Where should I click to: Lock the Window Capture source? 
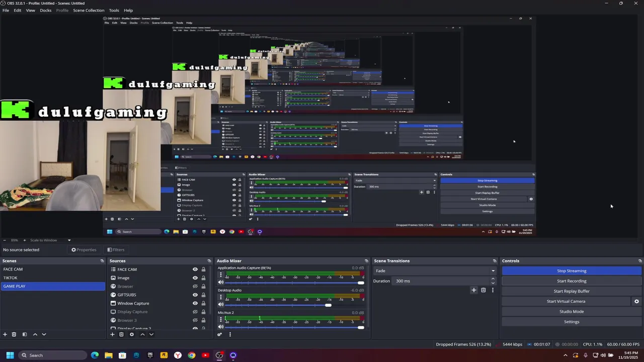click(x=203, y=303)
